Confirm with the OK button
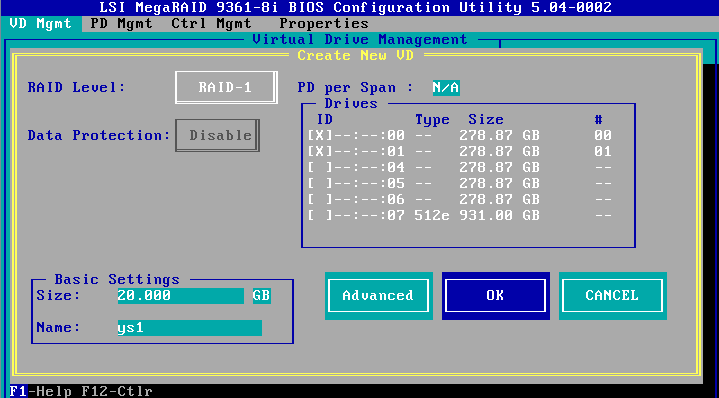Screen dimensions: 719x398 496,296
